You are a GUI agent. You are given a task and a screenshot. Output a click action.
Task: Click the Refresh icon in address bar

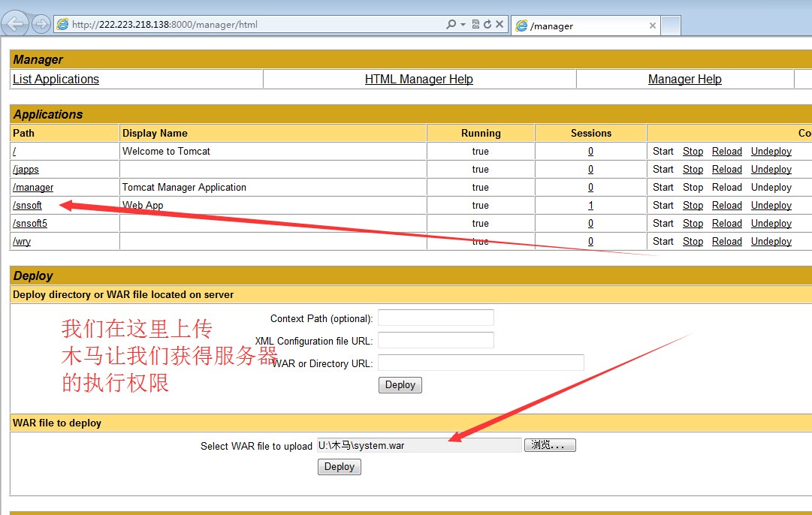click(488, 24)
